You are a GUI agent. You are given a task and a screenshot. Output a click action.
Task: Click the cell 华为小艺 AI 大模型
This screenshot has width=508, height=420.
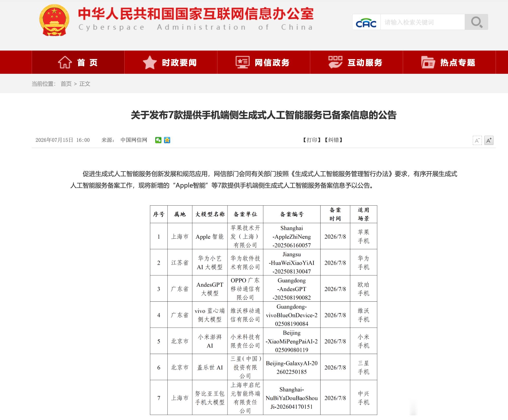210,263
